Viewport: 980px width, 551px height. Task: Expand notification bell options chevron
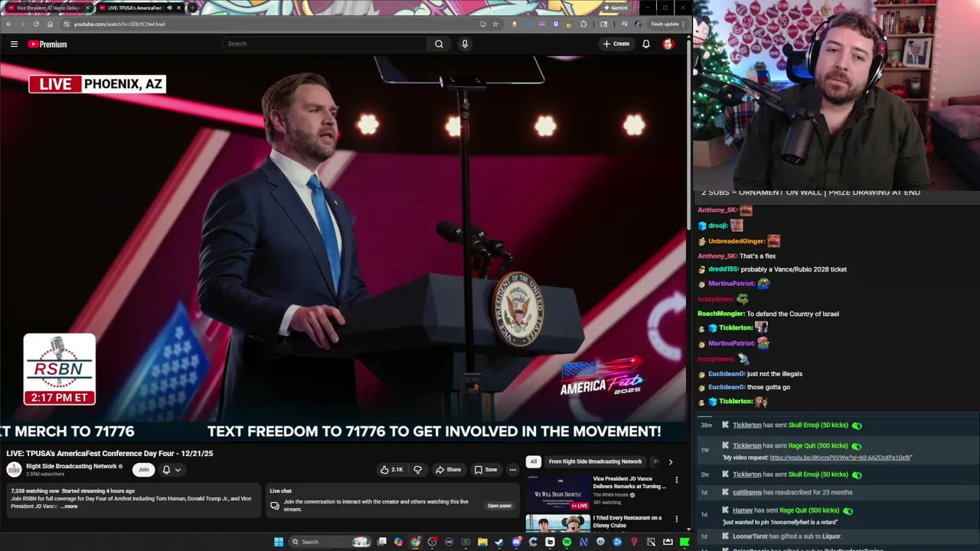point(178,470)
